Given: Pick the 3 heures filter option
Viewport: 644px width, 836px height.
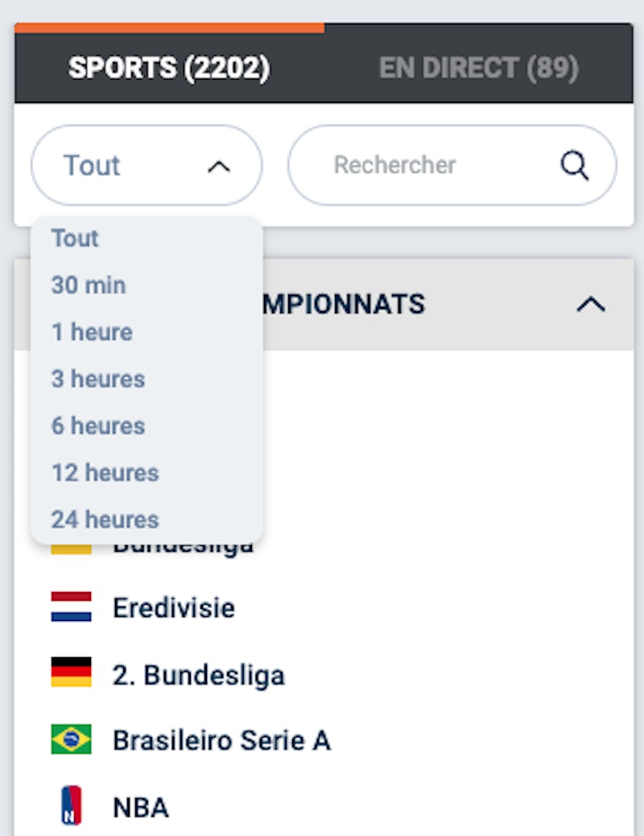Looking at the screenshot, I should pyautogui.click(x=98, y=379).
